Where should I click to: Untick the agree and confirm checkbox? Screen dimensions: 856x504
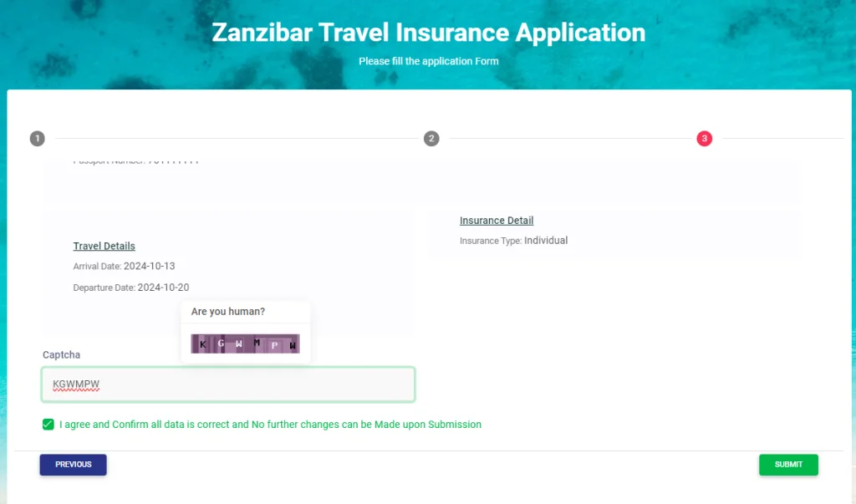(48, 425)
